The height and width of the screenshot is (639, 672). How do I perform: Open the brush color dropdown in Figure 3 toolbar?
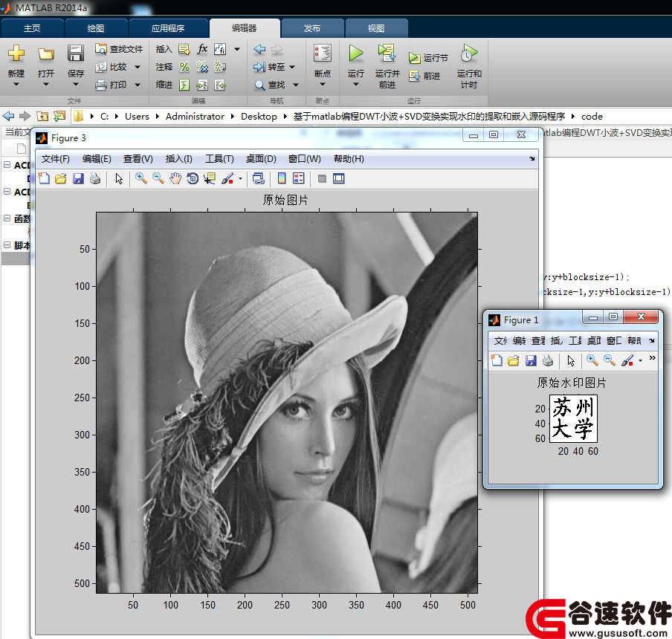point(240,178)
